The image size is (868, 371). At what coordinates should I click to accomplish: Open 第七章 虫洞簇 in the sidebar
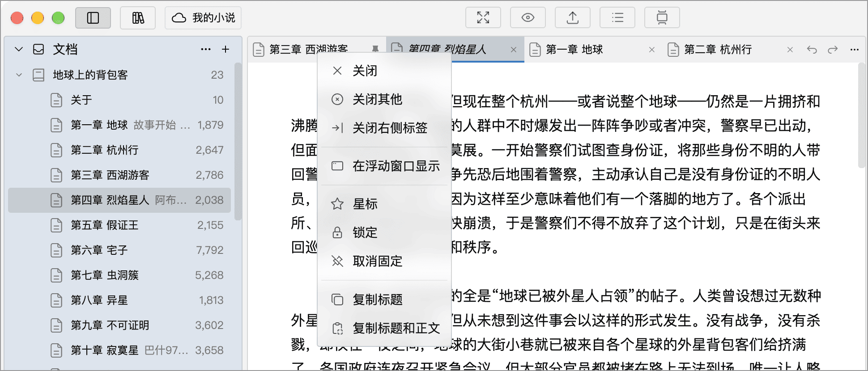119,275
